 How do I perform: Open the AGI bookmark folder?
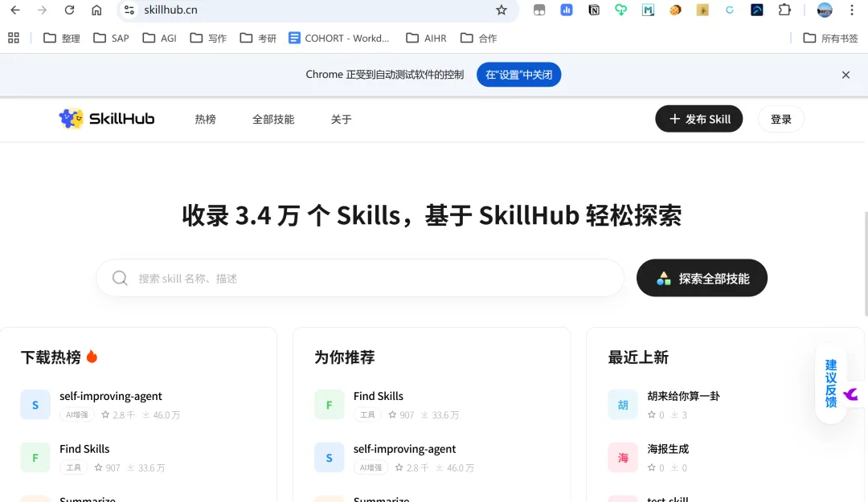pyautogui.click(x=159, y=38)
